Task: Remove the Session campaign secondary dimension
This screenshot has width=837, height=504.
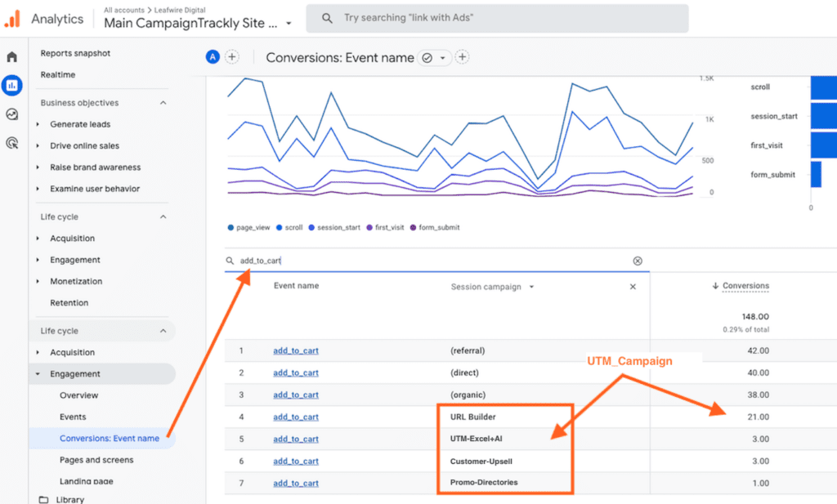Action: pyautogui.click(x=633, y=287)
